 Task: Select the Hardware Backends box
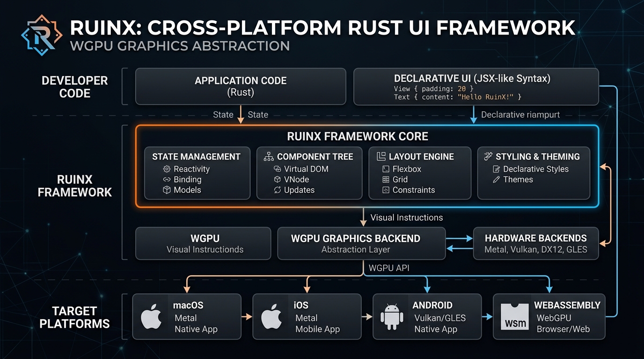click(536, 244)
